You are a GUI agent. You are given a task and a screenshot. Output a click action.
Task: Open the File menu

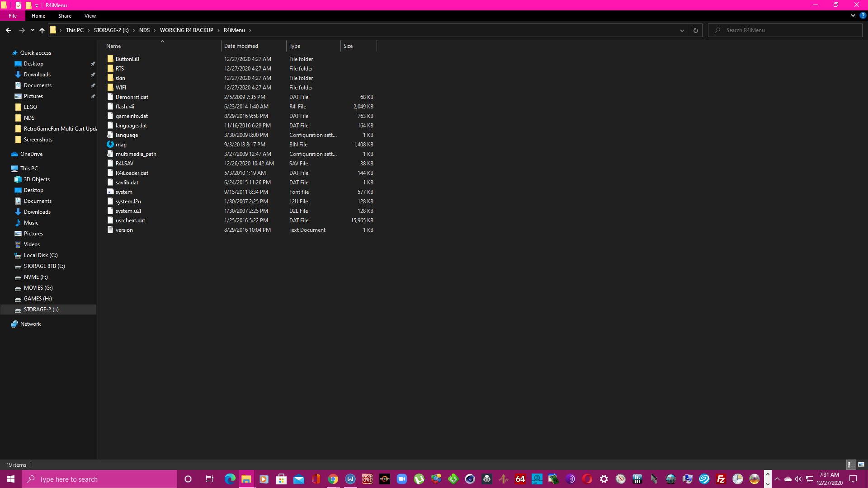point(13,16)
